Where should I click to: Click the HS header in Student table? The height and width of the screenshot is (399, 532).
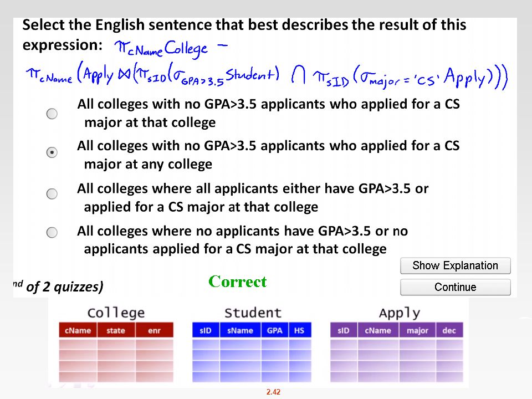coord(300,330)
